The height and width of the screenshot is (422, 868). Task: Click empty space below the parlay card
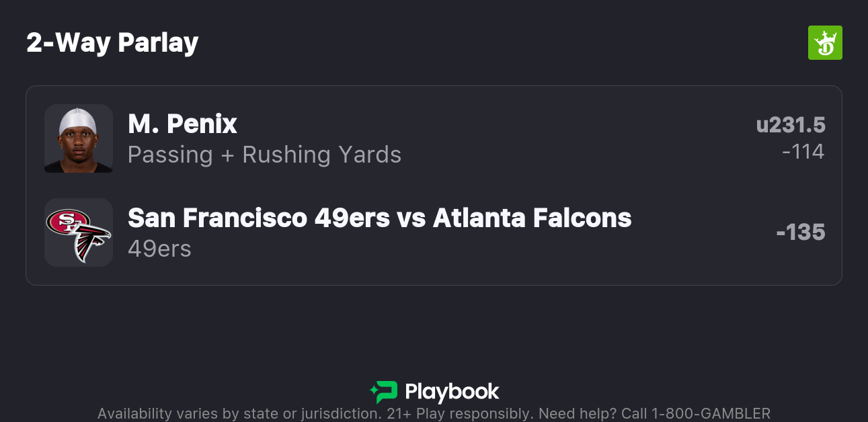coord(434,329)
